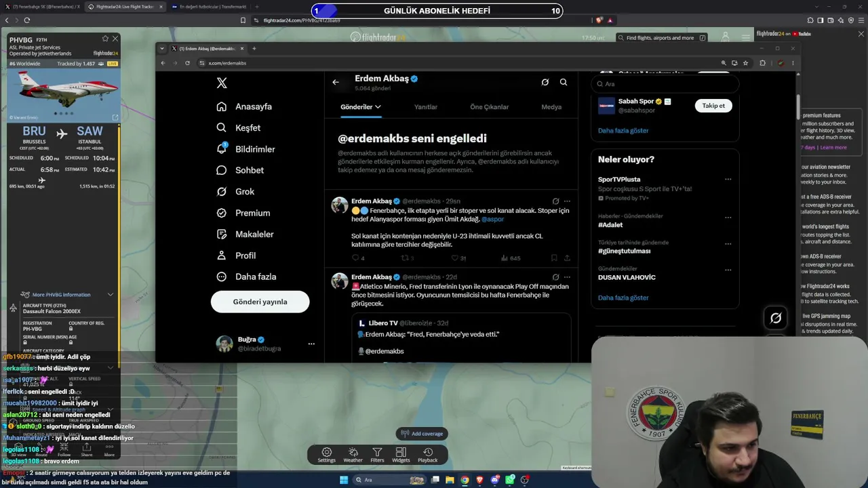Favorite flight PHVBG with star icon
This screenshot has height=488, width=868.
click(x=105, y=39)
